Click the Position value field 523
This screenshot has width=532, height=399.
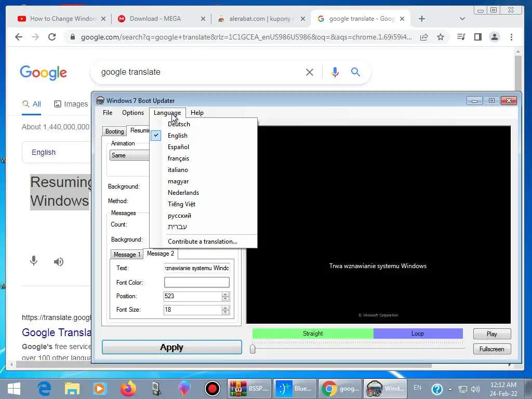tap(193, 296)
